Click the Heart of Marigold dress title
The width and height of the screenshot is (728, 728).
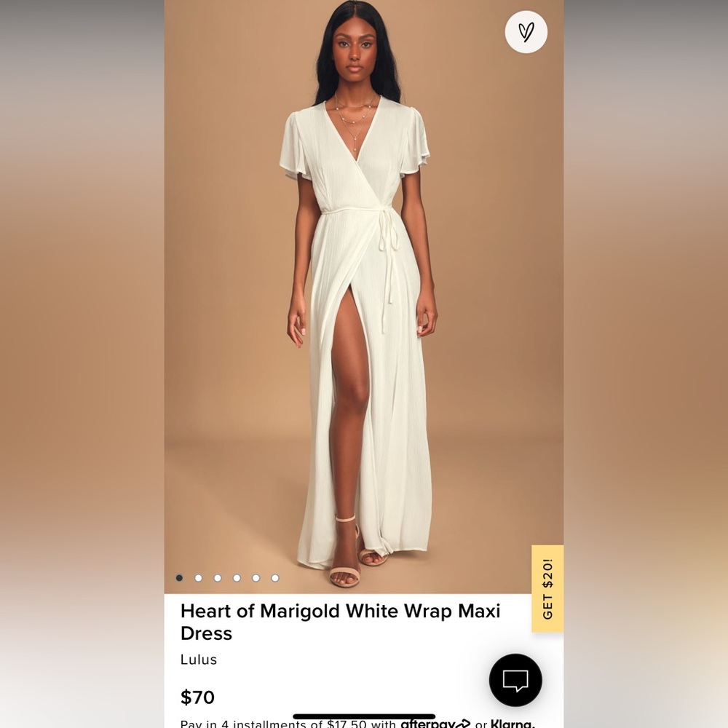[x=340, y=622]
